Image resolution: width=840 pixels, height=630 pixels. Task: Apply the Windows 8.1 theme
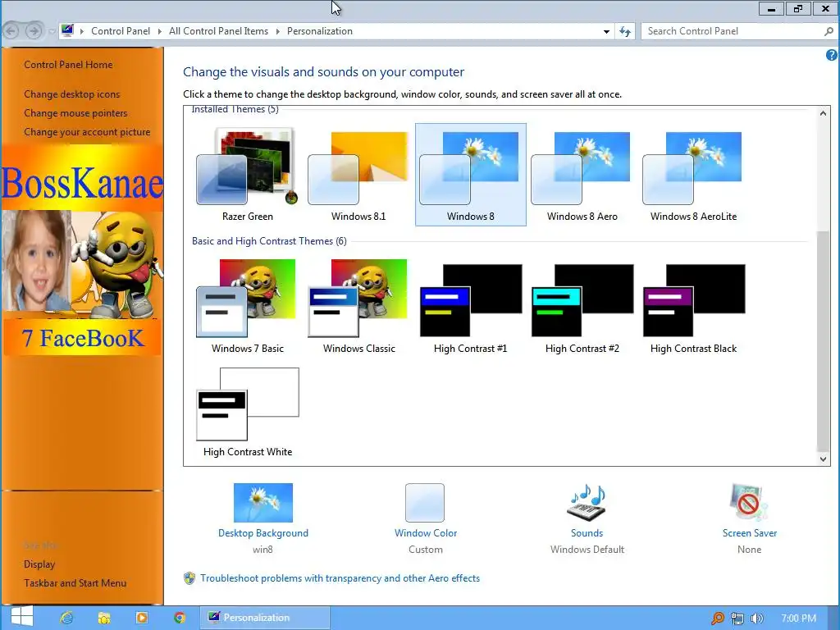358,175
